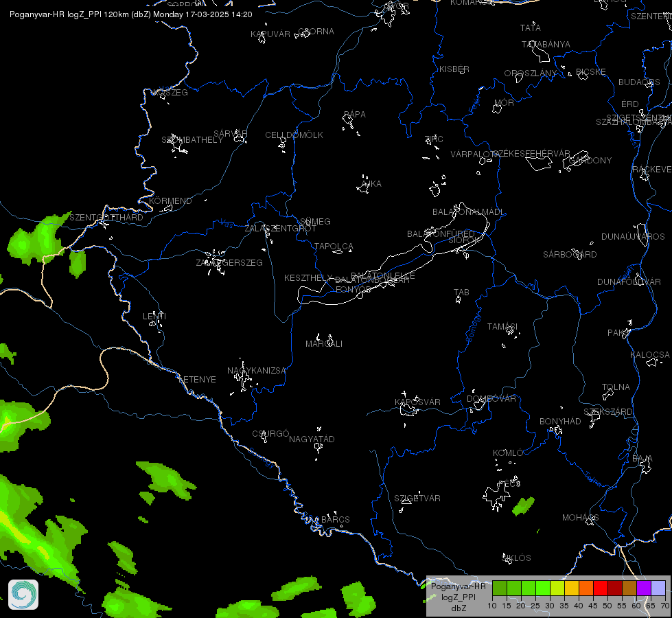Click the KESZTHELY city label
Viewport: 672px width, 618px height.
[308, 278]
